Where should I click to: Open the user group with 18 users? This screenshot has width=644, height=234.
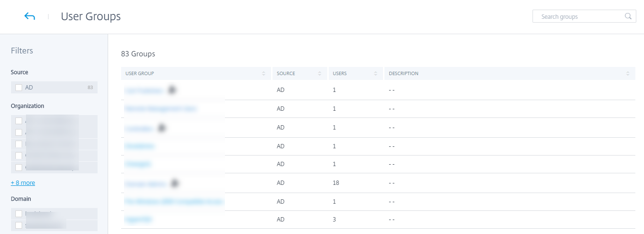pyautogui.click(x=145, y=184)
